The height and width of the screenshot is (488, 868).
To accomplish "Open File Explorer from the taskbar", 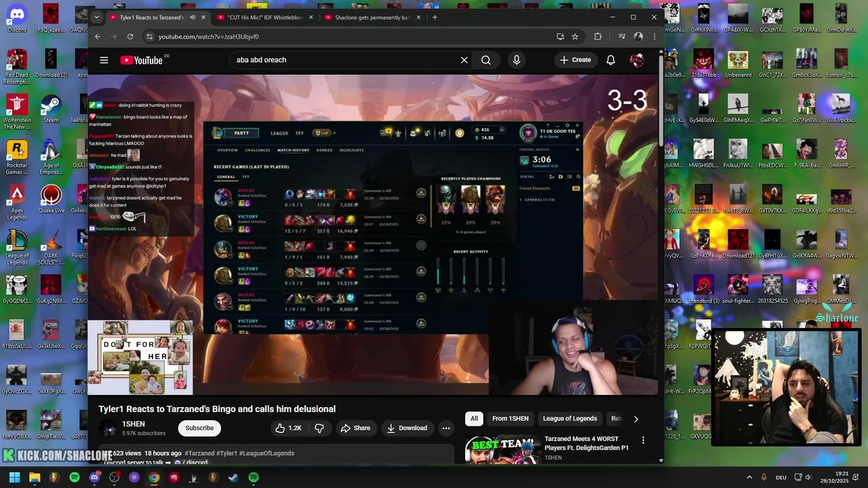I will [x=35, y=477].
